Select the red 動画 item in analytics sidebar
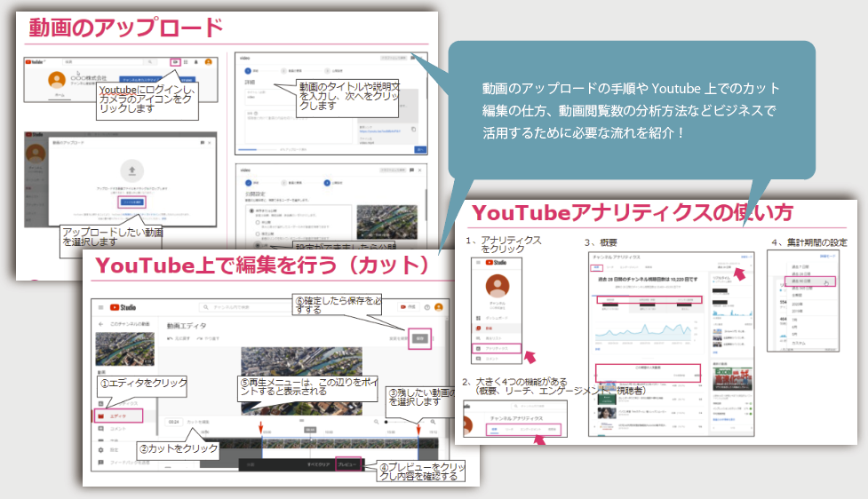The height and width of the screenshot is (499, 868). pos(497,328)
